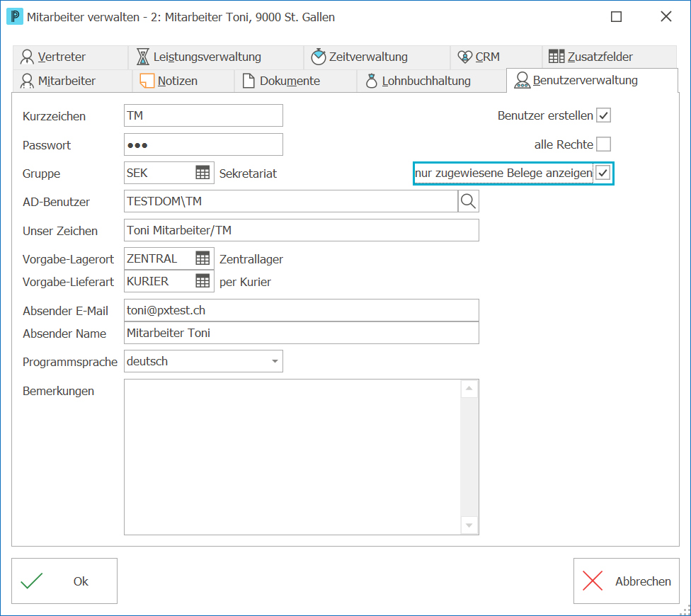
Task: Click the hourglass icon of Leistungsverwaltung
Action: click(x=142, y=57)
